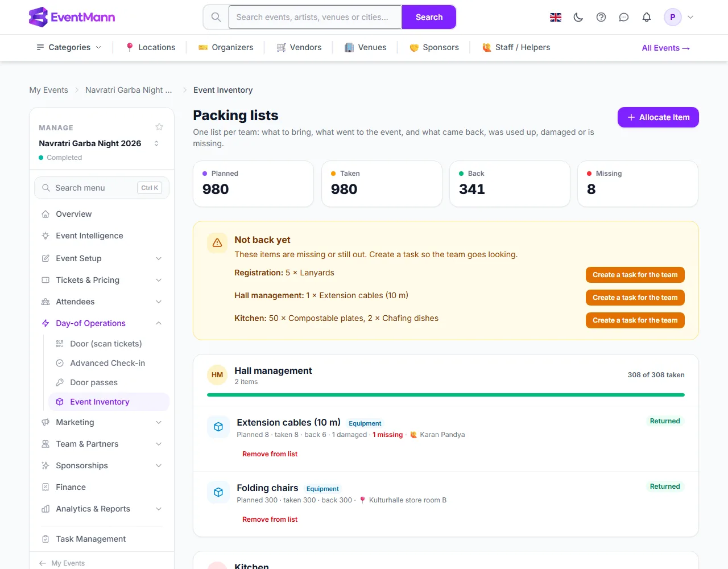Click the search magnifier icon in header
728x569 pixels.
point(216,17)
